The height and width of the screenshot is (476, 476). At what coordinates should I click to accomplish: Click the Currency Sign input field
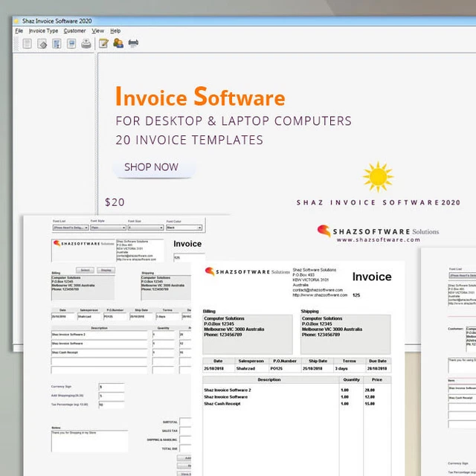(112, 387)
